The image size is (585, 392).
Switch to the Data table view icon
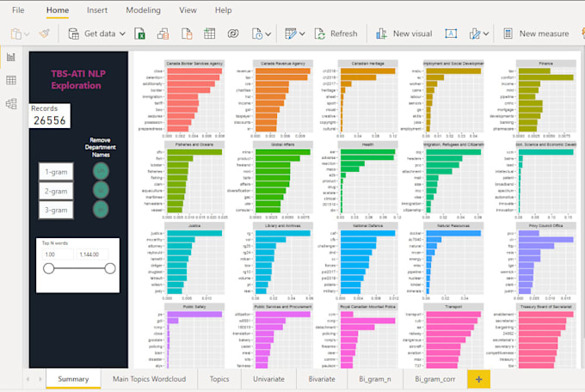pos(11,80)
